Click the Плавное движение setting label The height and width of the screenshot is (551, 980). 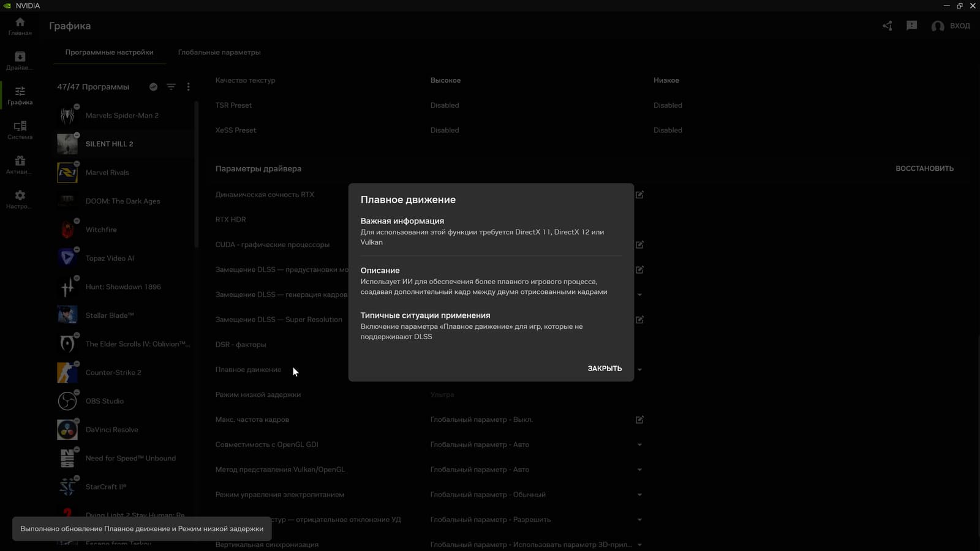248,370
